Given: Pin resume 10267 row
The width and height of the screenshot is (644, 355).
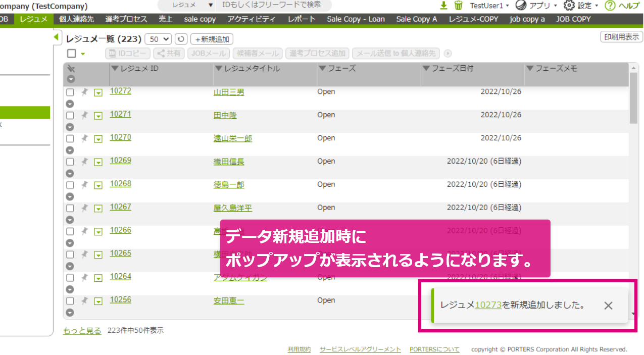Looking at the screenshot, I should pyautogui.click(x=84, y=208).
